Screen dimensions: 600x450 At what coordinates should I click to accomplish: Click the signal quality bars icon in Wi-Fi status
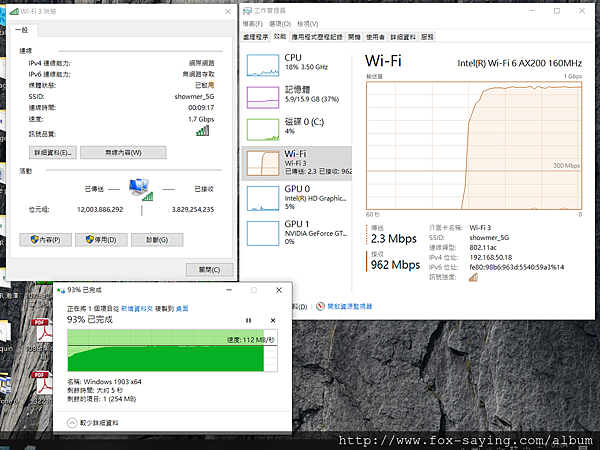203,131
